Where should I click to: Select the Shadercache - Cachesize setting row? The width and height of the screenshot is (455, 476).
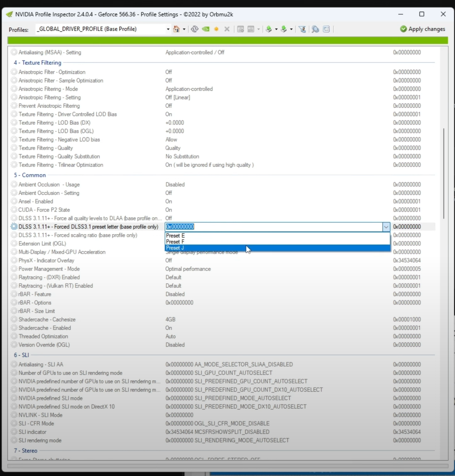tap(47, 320)
